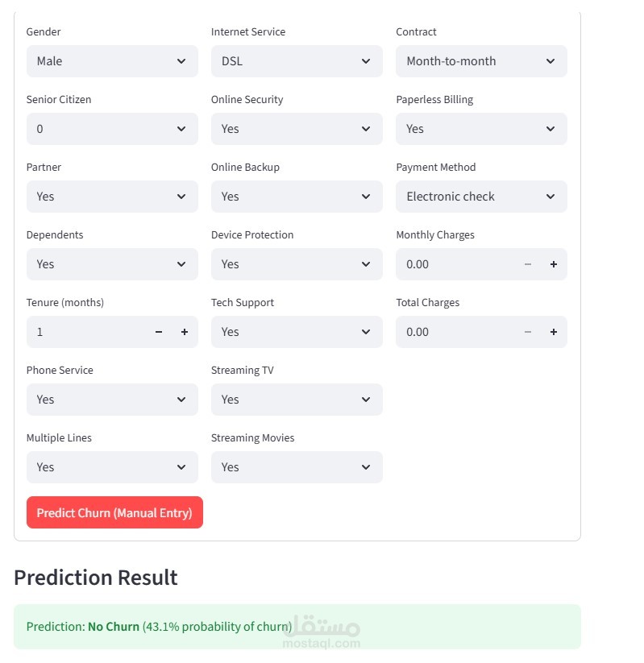Open the Online Security dropdown
644x663 pixels.
297,129
